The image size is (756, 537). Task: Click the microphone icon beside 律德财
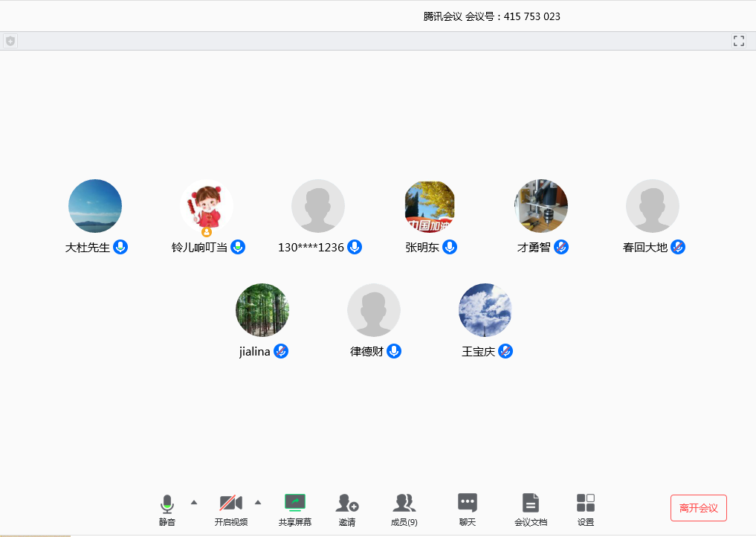point(394,351)
